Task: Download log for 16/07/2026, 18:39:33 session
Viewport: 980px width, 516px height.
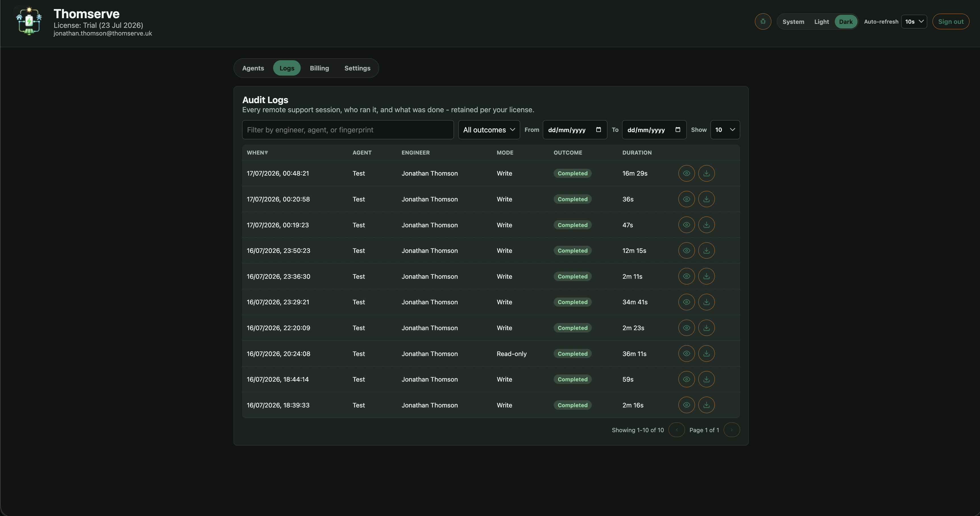Action: (706, 405)
